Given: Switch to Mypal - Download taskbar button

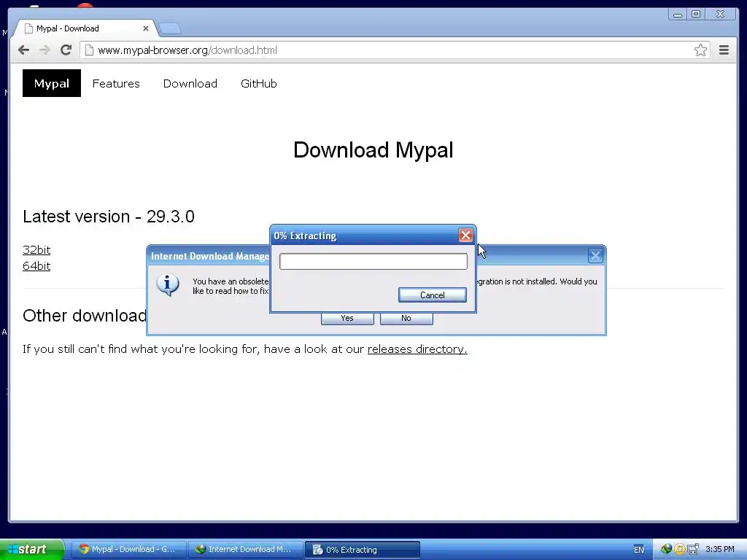Looking at the screenshot, I should 129,550.
